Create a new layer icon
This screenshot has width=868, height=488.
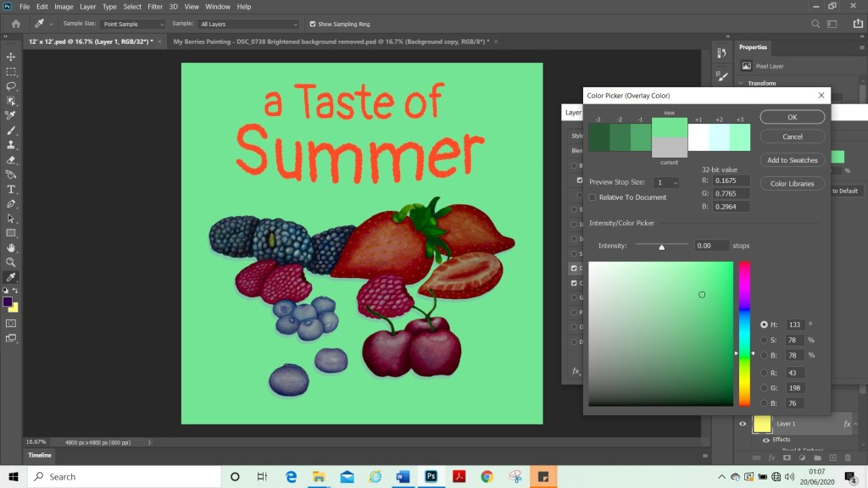tap(832, 457)
